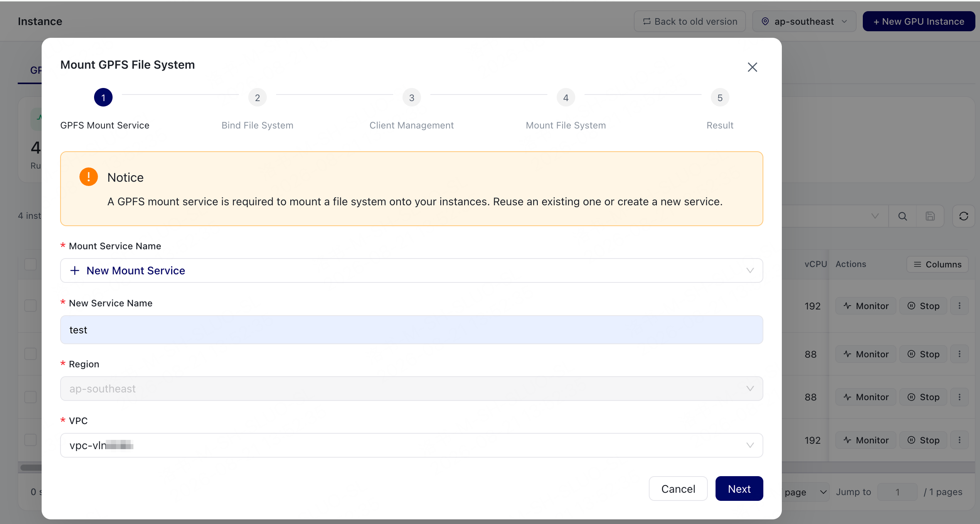Open the filter dropdown chevron beside search
The image size is (980, 524).
[x=875, y=216]
